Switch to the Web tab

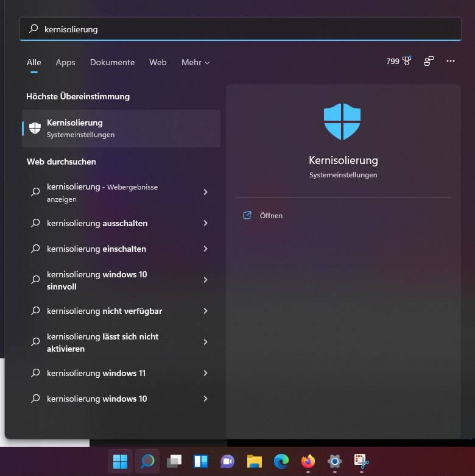pos(158,62)
